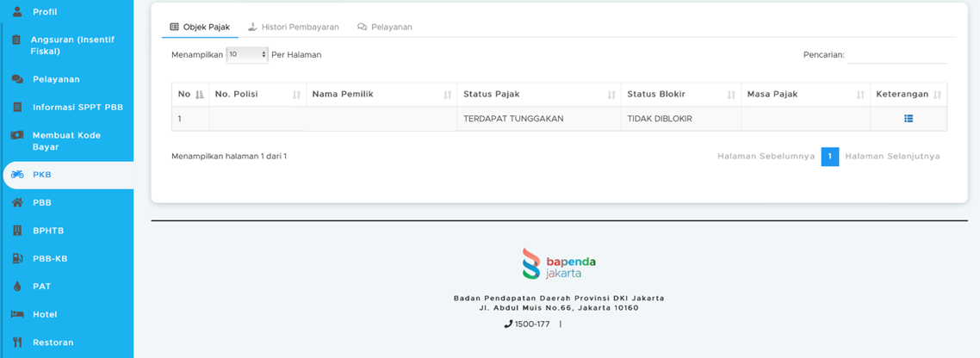Open the detail list icon under Keterangan
The image size is (980, 358).
(909, 119)
